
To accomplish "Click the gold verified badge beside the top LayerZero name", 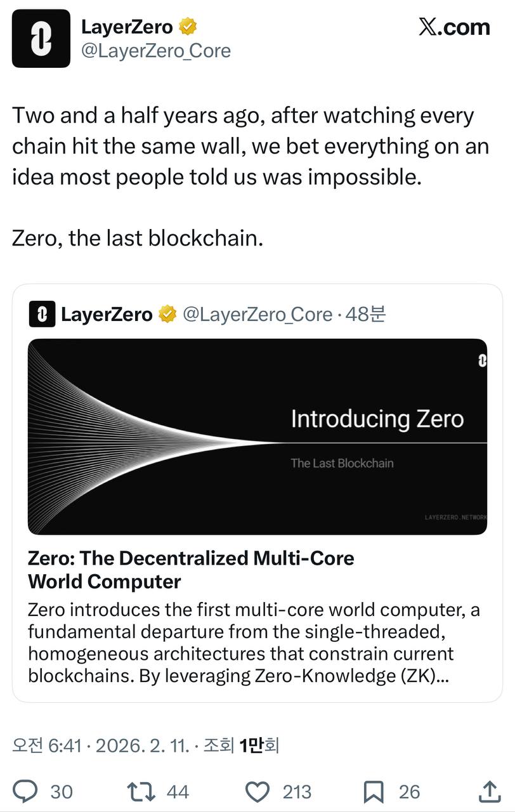I will tap(188, 27).
